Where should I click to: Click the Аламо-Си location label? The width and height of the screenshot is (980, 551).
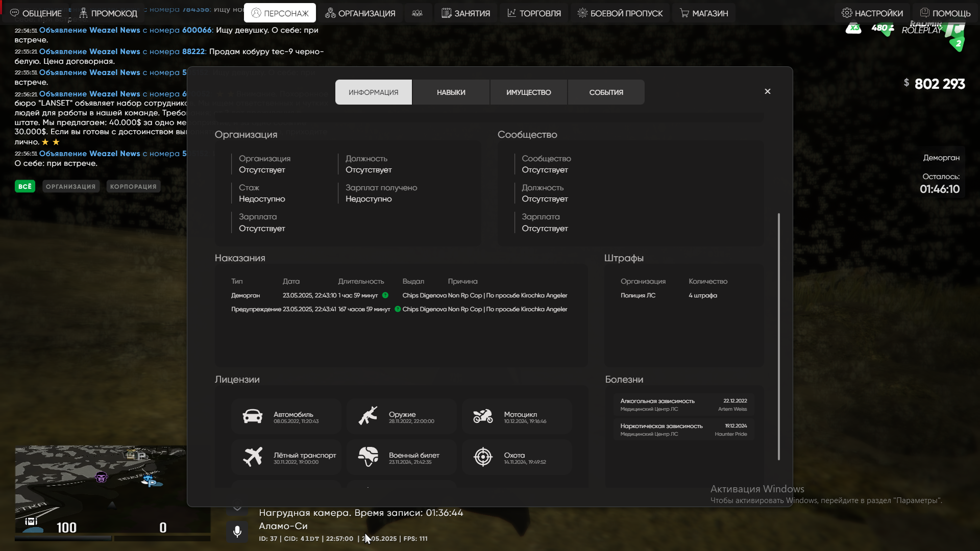pos(283,526)
